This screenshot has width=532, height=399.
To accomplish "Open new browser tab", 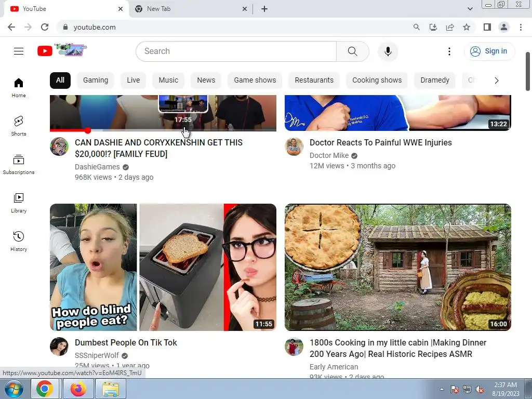I will tap(264, 9).
